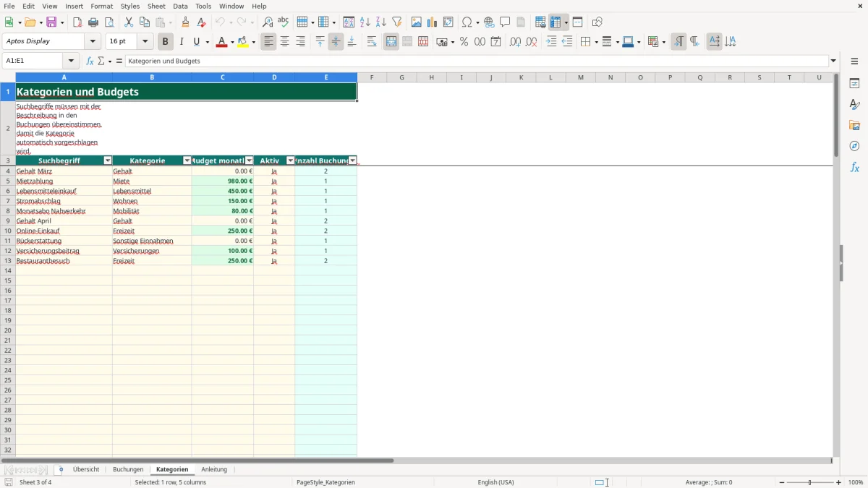868x488 pixels.
Task: Open Sidebar Gallery panel icon
Action: (x=854, y=125)
